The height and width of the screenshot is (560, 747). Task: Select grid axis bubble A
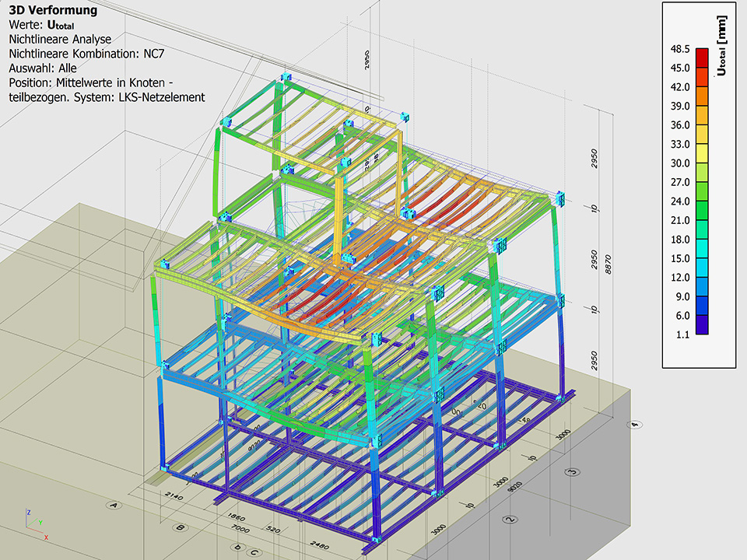click(114, 506)
